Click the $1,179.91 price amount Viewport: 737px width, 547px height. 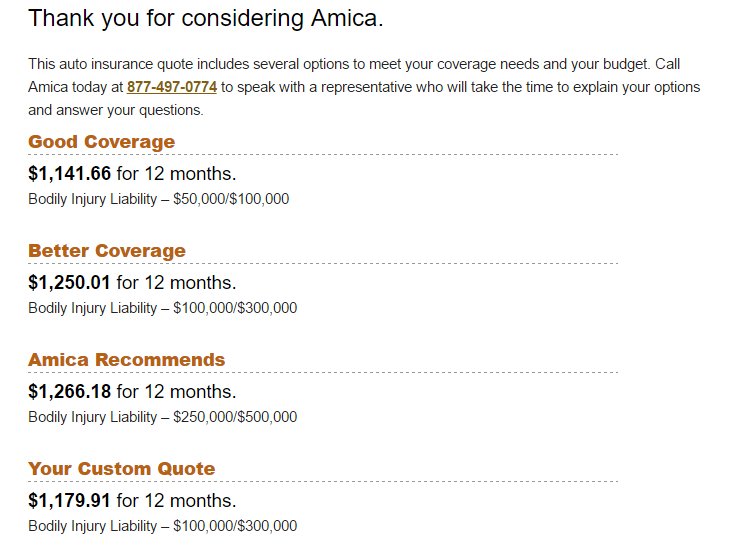[x=70, y=500]
